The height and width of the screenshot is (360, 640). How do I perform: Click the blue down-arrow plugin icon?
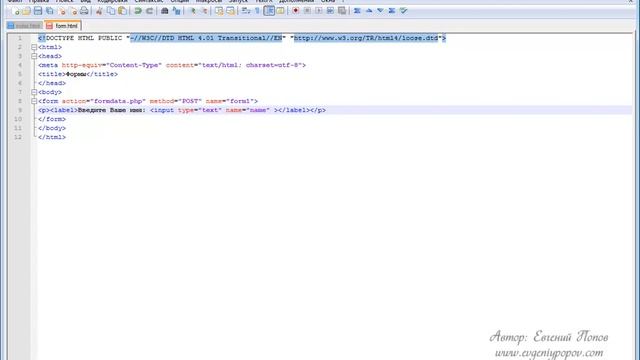point(380,11)
